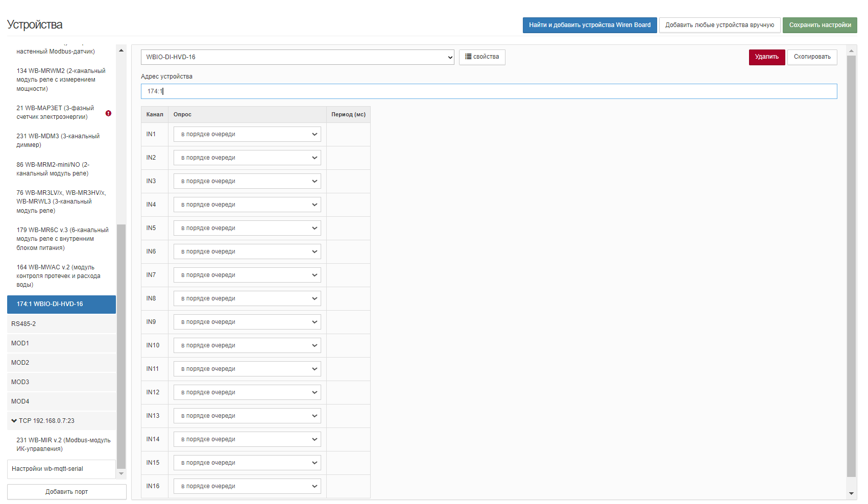
Task: Click the IN16 channel label
Action: point(153,486)
